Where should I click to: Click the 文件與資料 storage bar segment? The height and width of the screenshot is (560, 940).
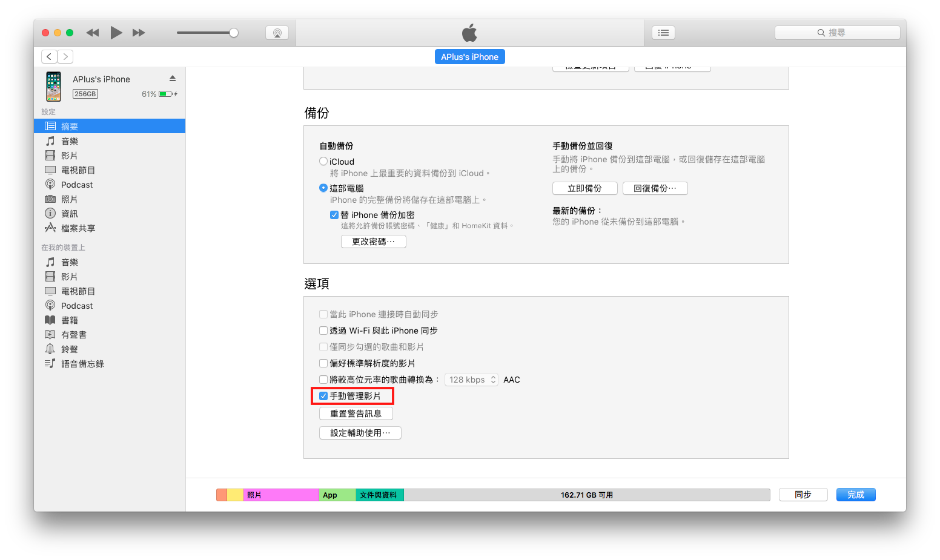coord(380,495)
